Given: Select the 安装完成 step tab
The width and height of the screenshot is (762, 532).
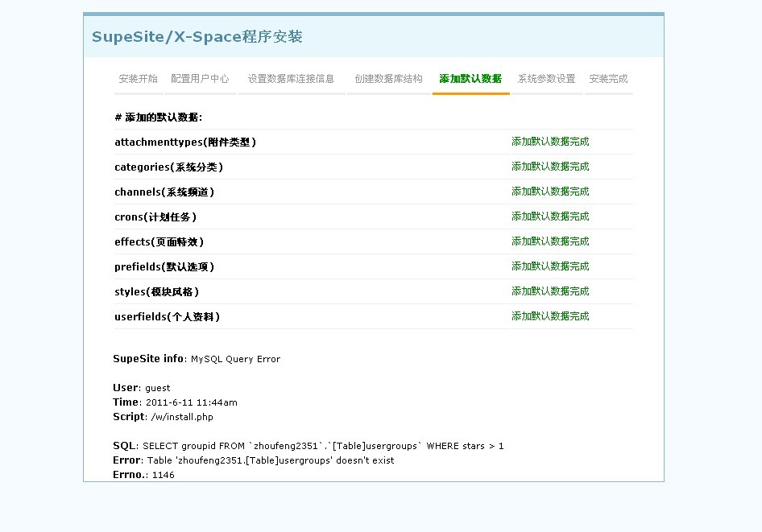Looking at the screenshot, I should [x=608, y=79].
